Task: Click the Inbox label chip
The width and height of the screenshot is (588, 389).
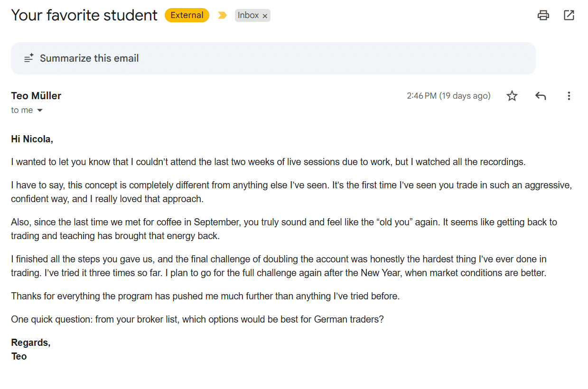Action: click(x=248, y=15)
